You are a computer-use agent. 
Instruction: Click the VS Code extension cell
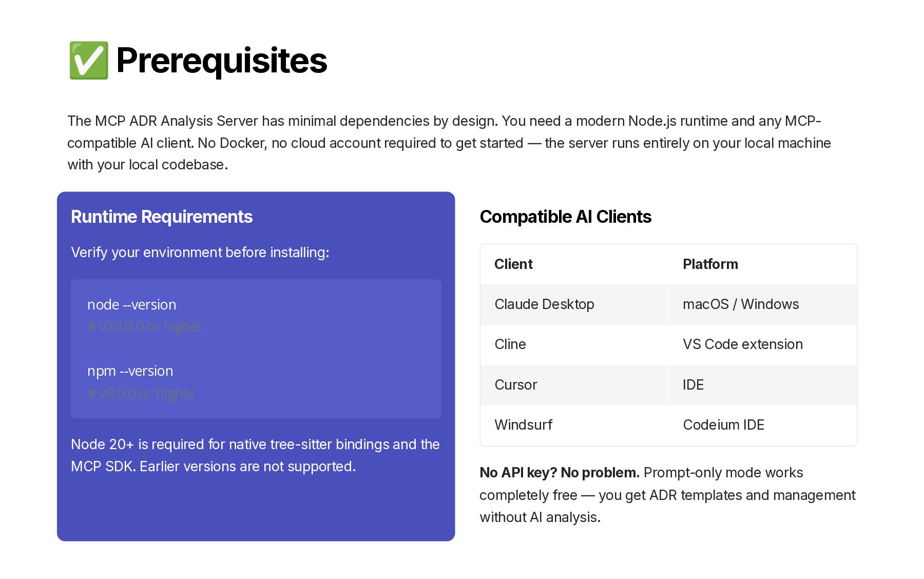(763, 344)
